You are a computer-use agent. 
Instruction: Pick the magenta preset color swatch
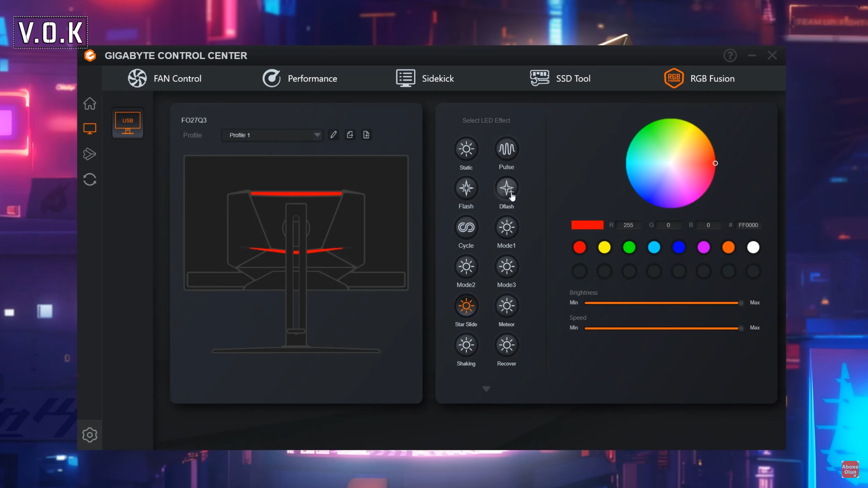[704, 247]
